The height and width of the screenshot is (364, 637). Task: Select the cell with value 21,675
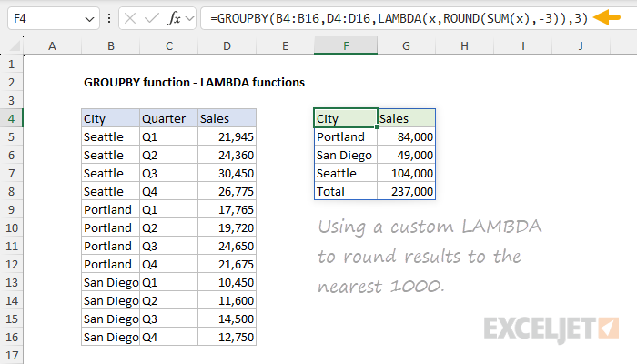pos(227,265)
